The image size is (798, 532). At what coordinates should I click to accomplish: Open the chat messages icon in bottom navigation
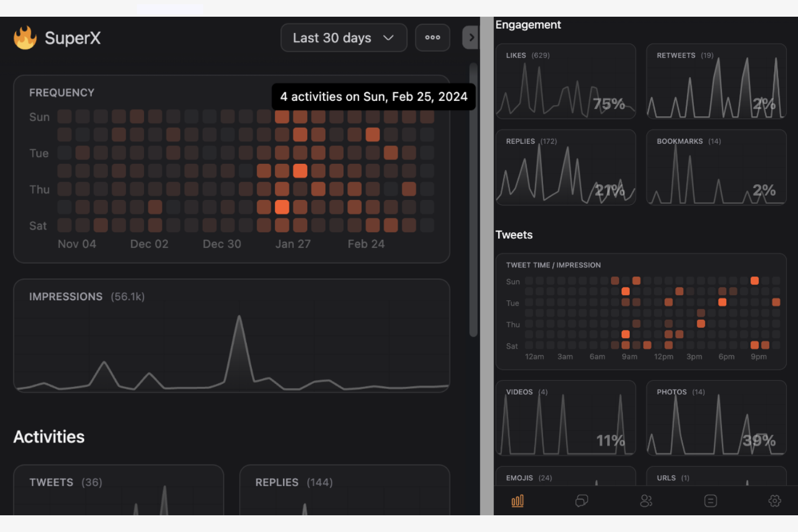point(582,501)
